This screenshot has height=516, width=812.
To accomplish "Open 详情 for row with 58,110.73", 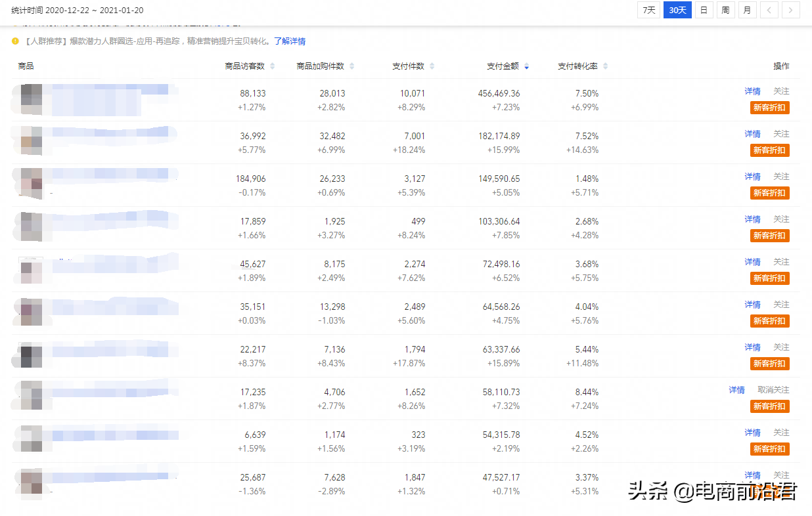I will (x=737, y=390).
